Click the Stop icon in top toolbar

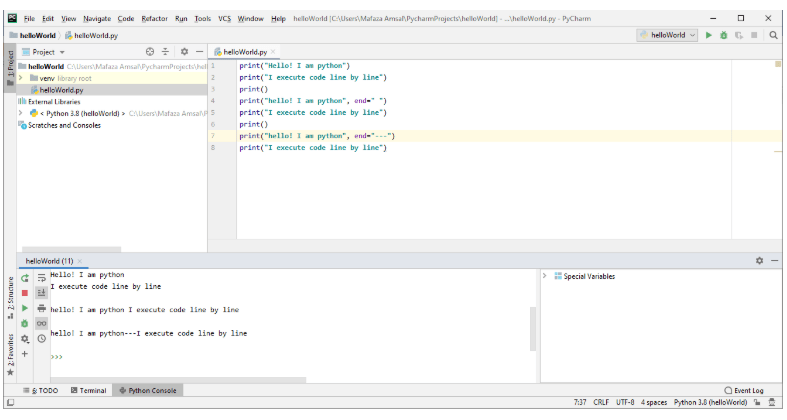click(x=754, y=35)
